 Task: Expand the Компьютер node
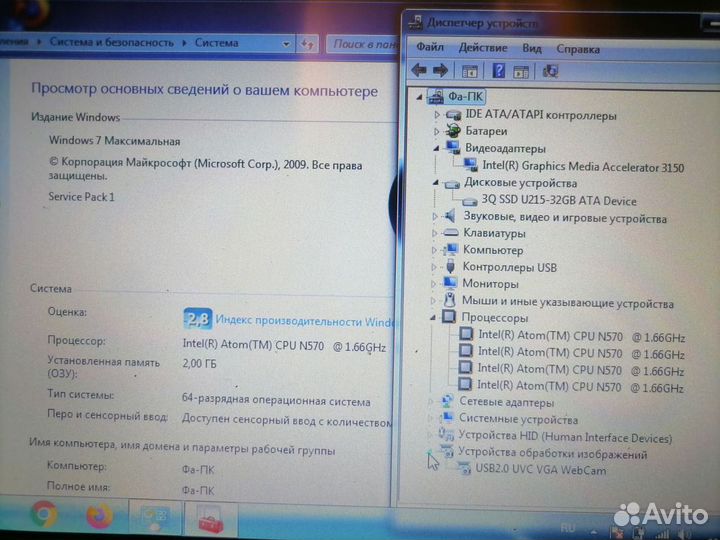[x=434, y=250]
